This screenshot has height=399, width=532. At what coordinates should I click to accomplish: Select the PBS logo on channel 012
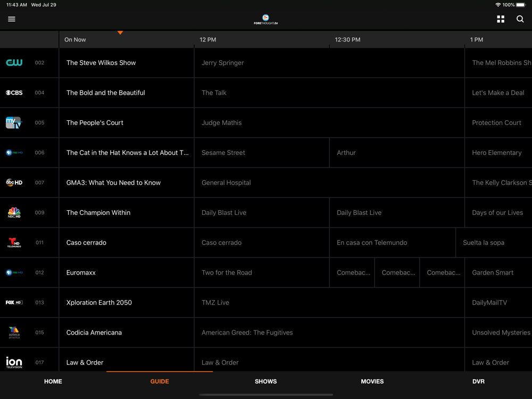[14, 272]
